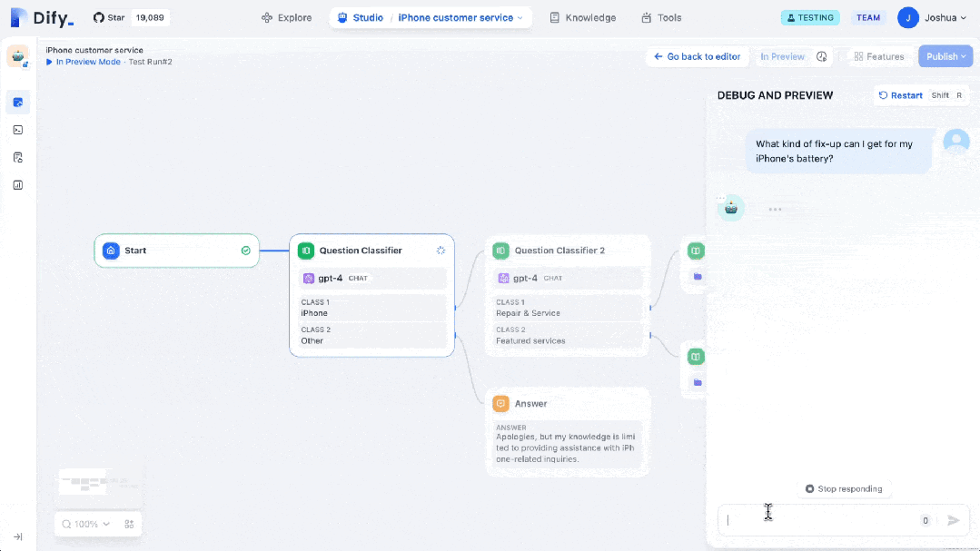Stop responding
Screen dimensions: 980x551
click(843, 488)
